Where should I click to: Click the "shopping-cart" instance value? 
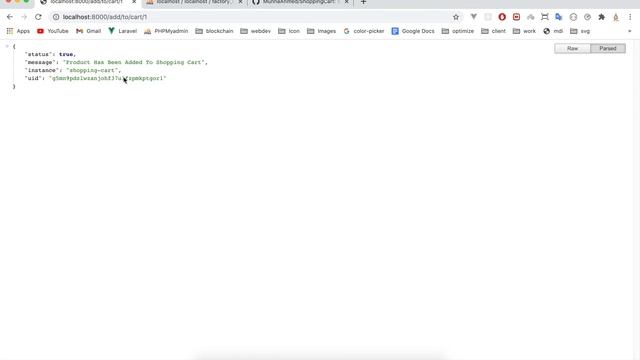click(92, 70)
